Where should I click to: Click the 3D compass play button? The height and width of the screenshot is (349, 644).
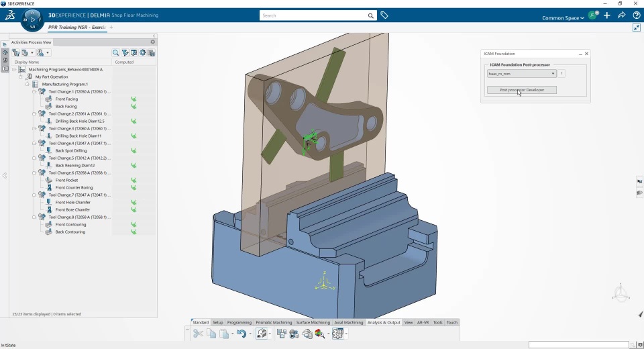33,19
